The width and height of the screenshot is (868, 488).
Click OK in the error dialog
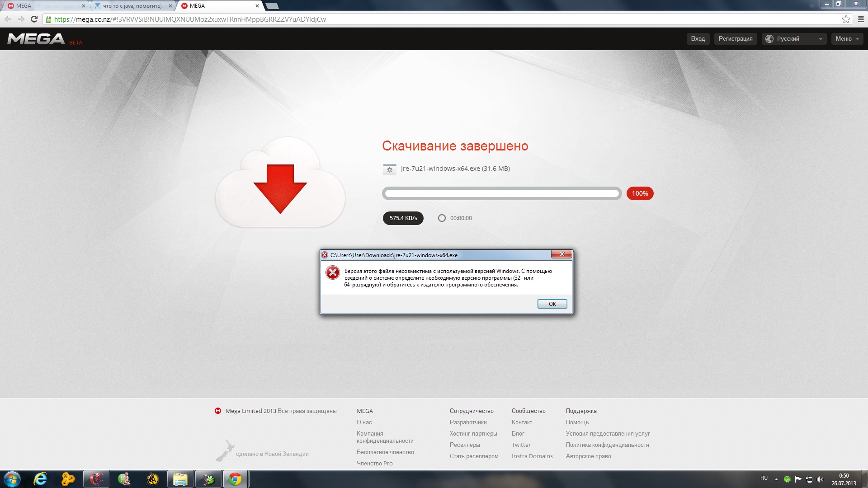click(x=552, y=304)
